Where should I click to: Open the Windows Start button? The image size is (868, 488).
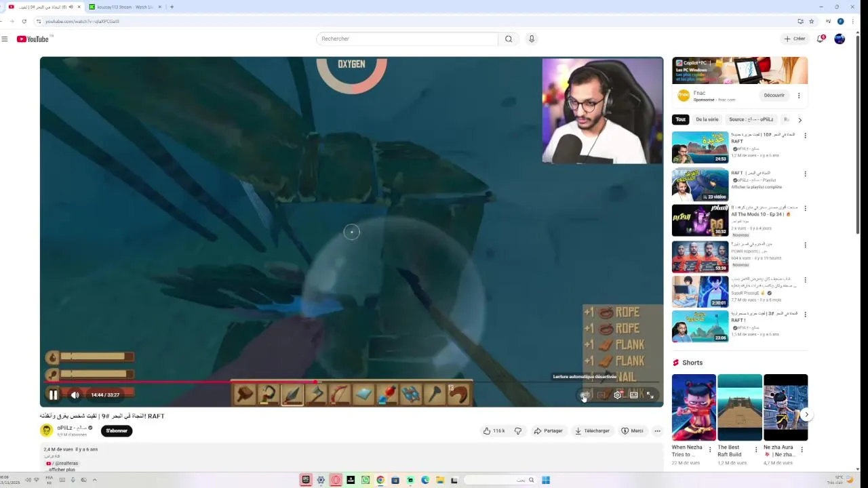(x=546, y=480)
